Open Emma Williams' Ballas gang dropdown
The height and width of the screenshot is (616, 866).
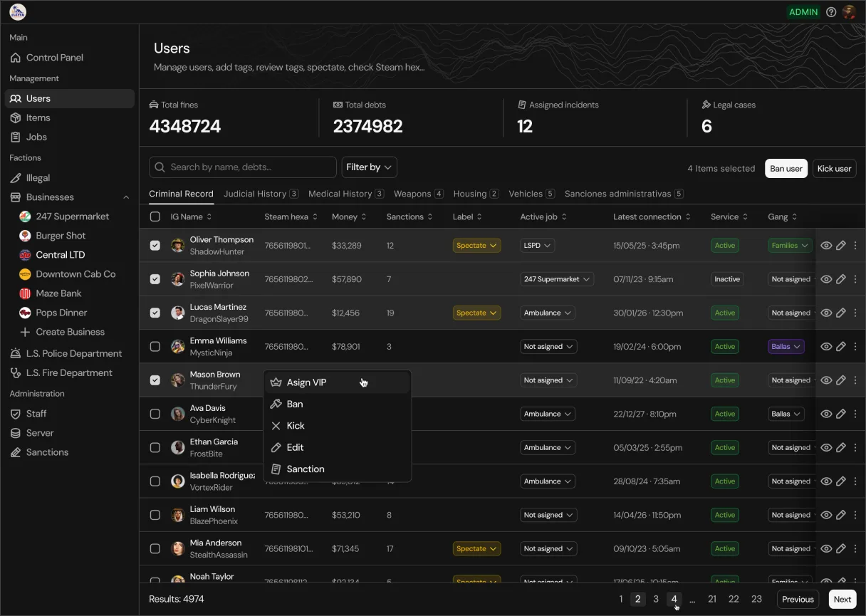[786, 347]
